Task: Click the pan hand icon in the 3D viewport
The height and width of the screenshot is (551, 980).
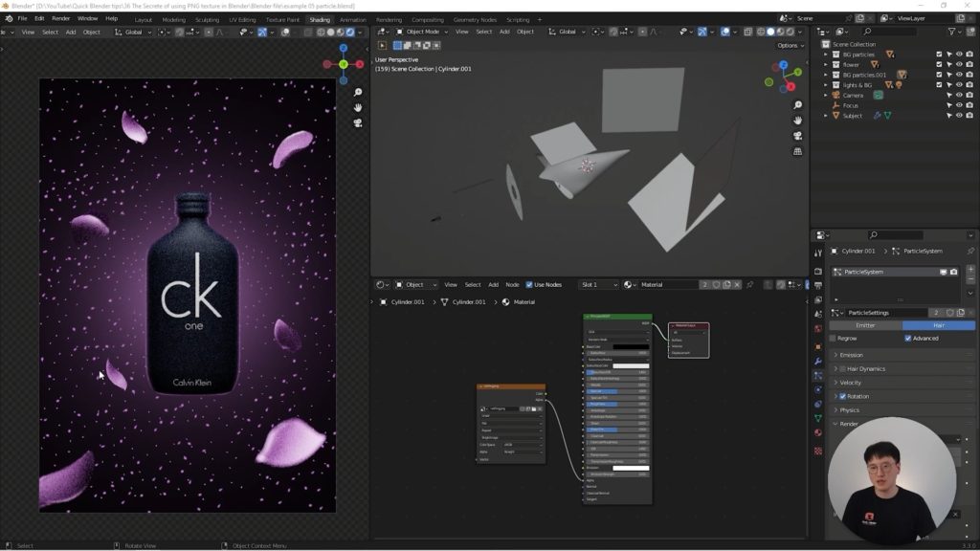Action: tap(798, 121)
